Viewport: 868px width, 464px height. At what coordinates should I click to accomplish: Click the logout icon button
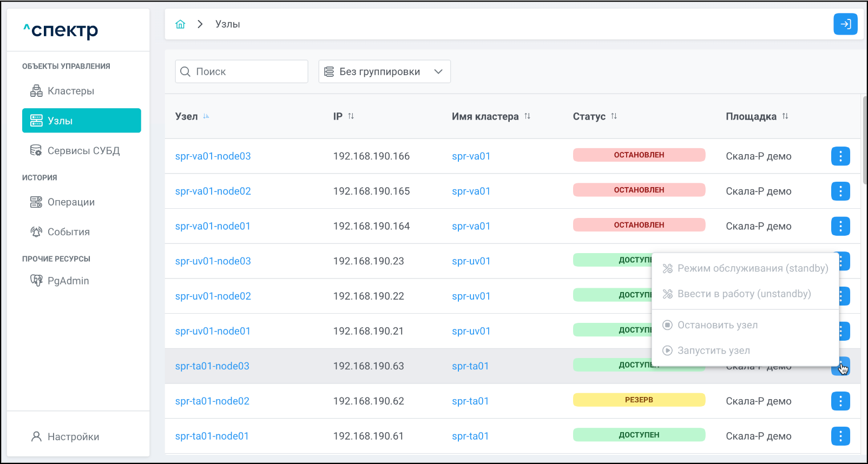point(845,24)
